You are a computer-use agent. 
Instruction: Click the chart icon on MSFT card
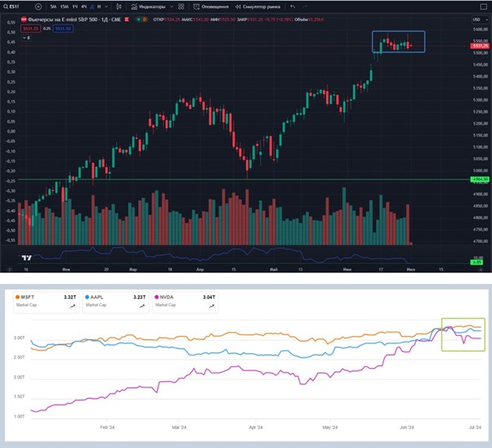[x=73, y=306]
